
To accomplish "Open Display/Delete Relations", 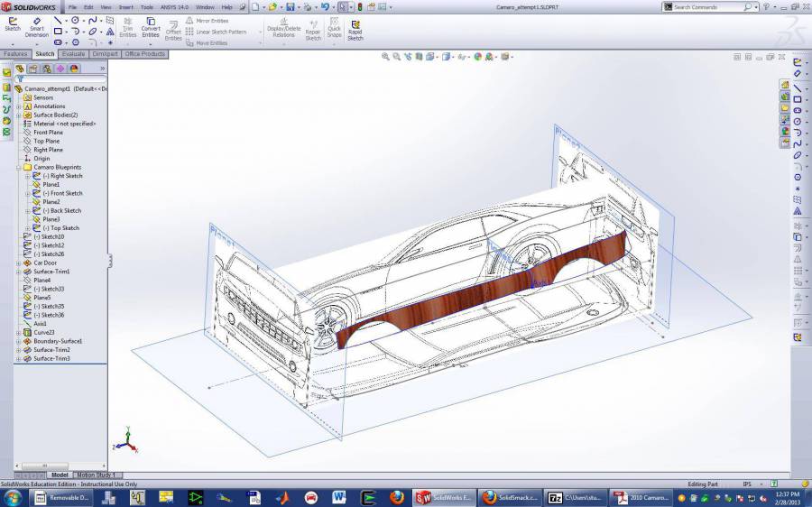I will tap(283, 27).
